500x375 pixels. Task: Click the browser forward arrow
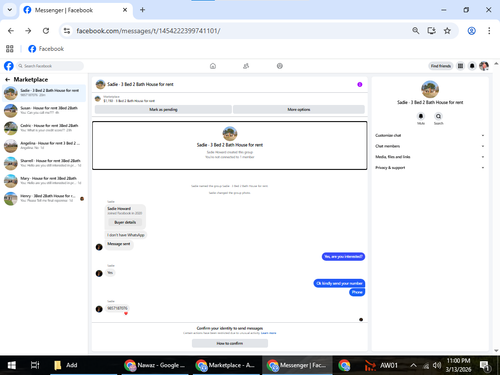(x=28, y=31)
